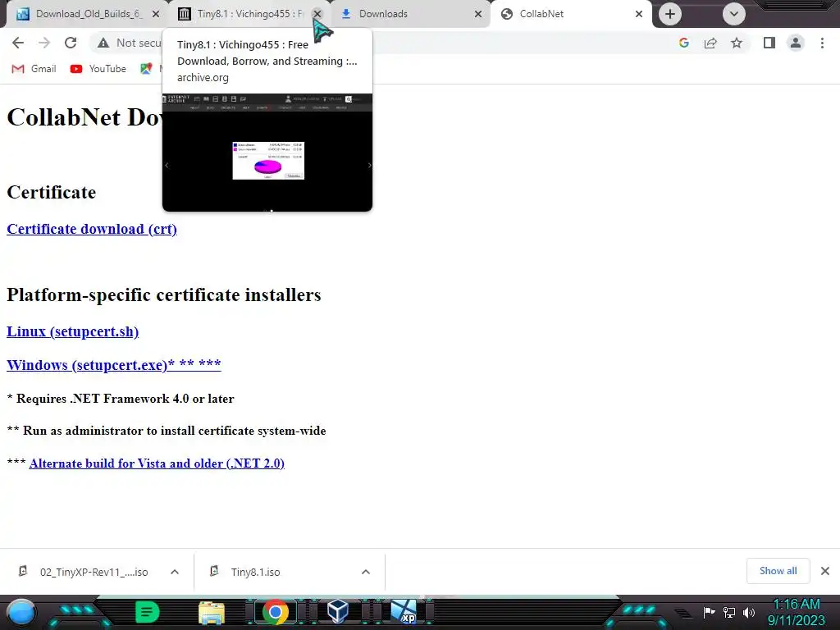840x630 pixels.
Task: Click the volume speaker icon in tray
Action: 748,612
